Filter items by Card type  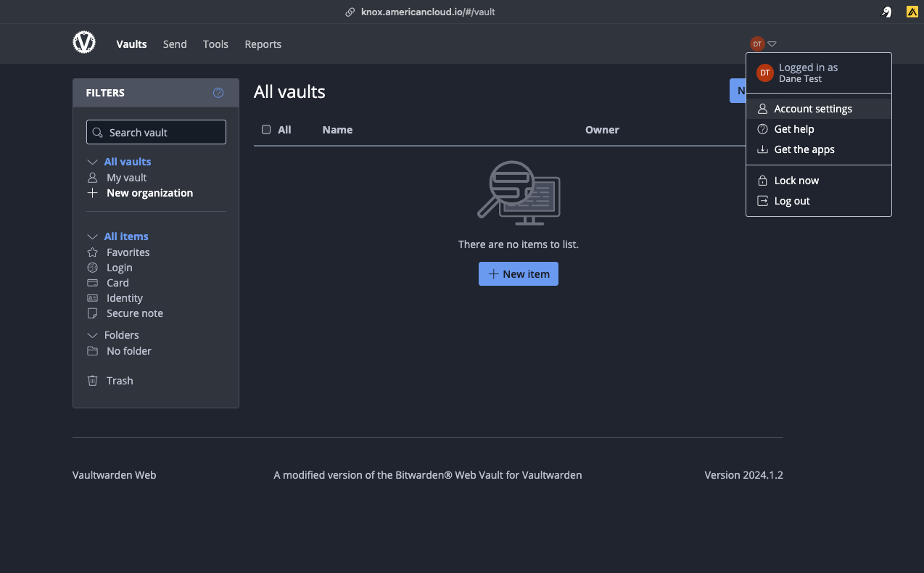point(117,283)
